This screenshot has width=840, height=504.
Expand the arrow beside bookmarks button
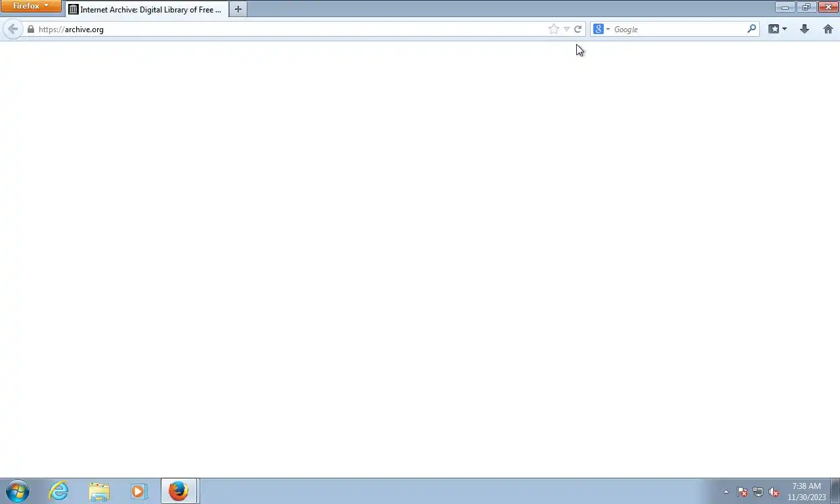[x=784, y=30]
